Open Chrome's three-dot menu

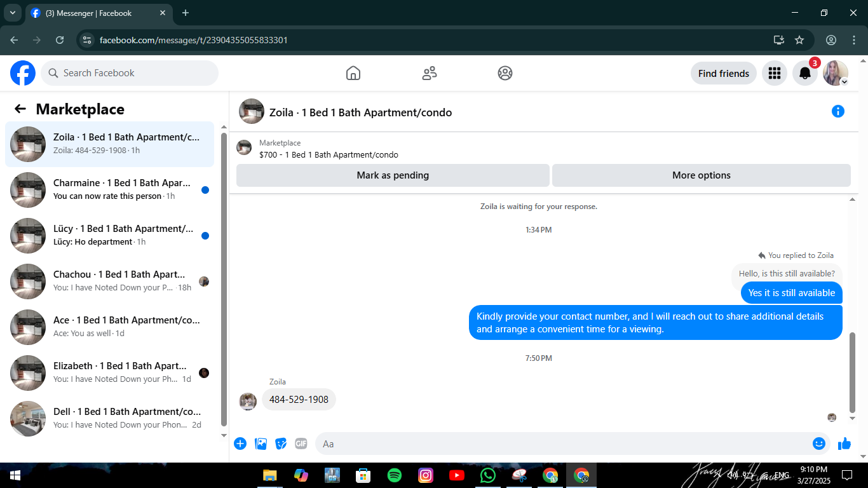point(854,40)
